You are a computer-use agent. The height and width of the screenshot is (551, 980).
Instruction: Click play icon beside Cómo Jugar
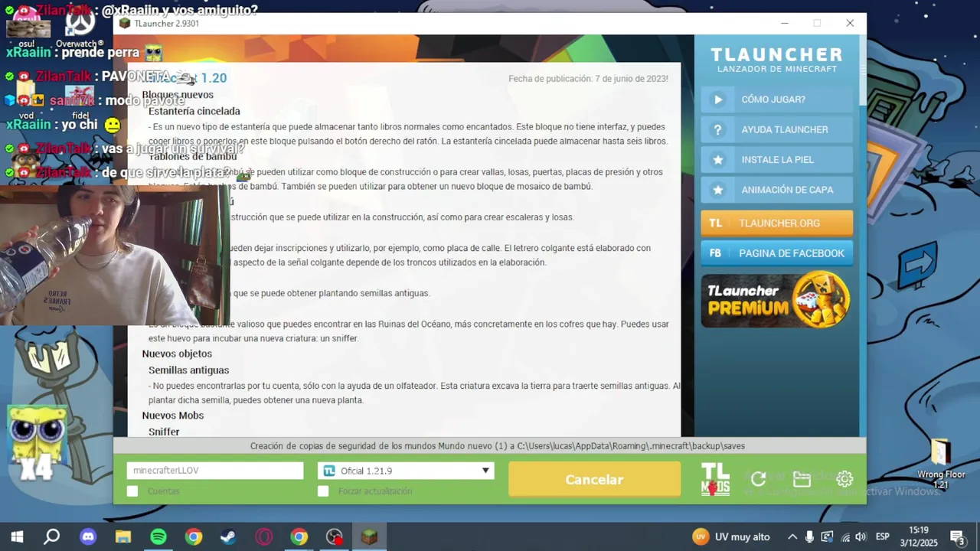coord(717,99)
